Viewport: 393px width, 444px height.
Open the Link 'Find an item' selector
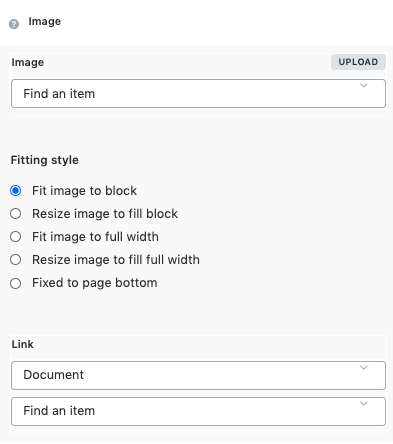click(198, 411)
